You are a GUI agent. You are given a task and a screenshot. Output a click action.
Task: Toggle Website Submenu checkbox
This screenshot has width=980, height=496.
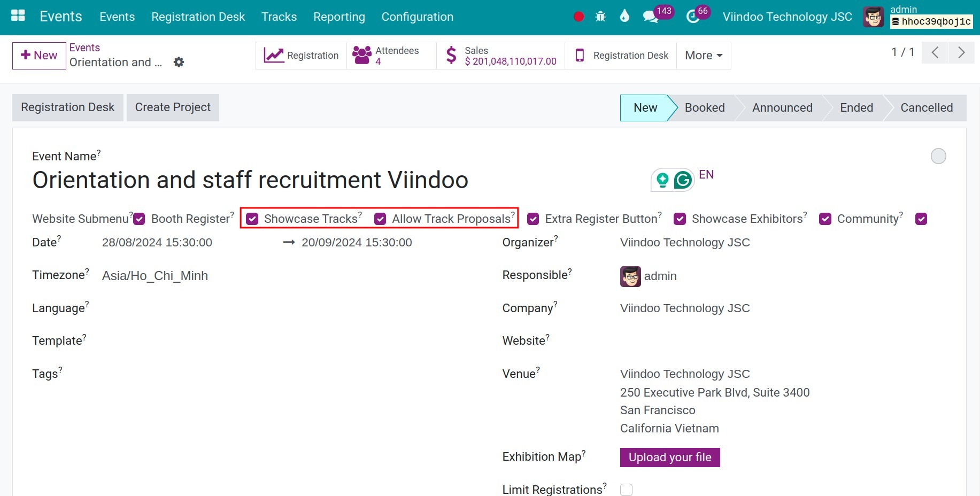[x=139, y=219]
